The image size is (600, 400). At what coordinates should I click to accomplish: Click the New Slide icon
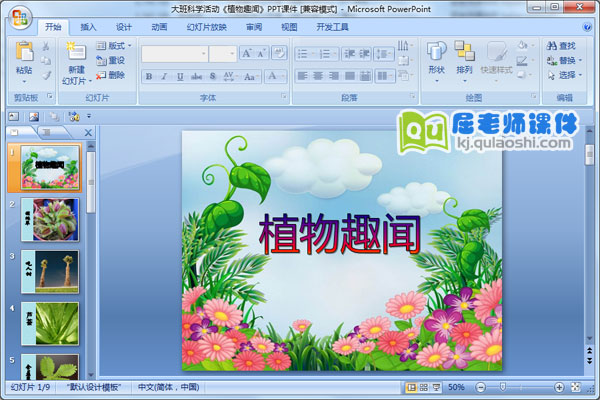click(x=76, y=51)
